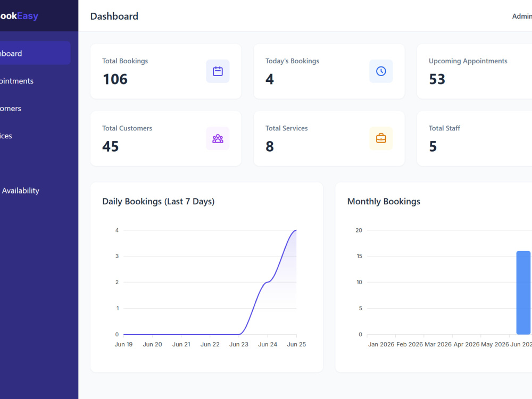Click the Daily Bookings (Last 7 Days) title
This screenshot has height=399, width=532.
coord(159,202)
